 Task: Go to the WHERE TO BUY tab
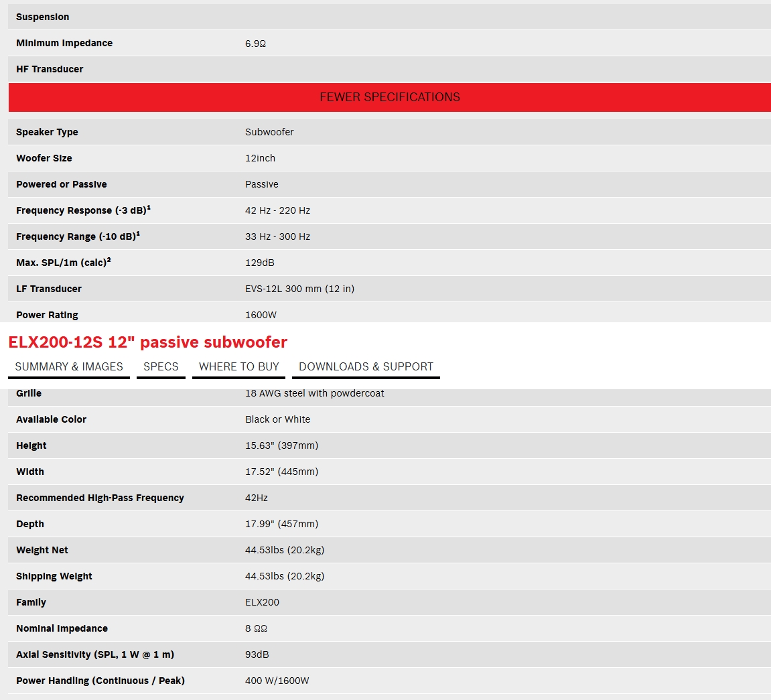(239, 367)
